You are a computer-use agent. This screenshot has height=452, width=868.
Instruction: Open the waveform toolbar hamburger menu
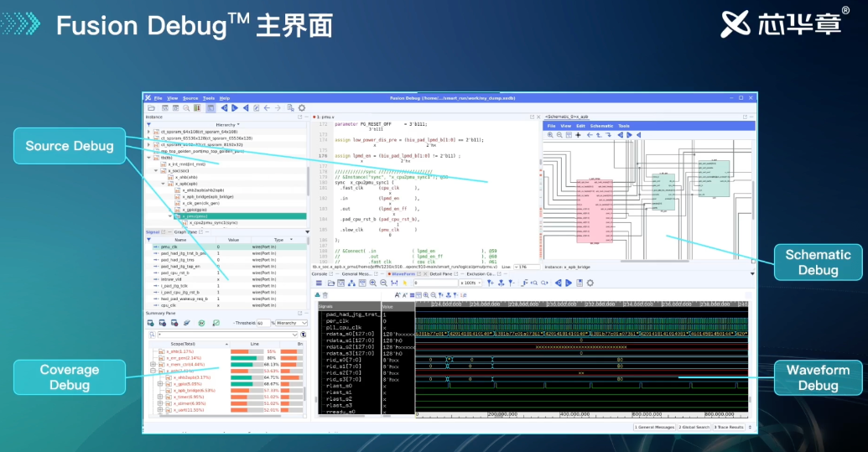pos(319,283)
